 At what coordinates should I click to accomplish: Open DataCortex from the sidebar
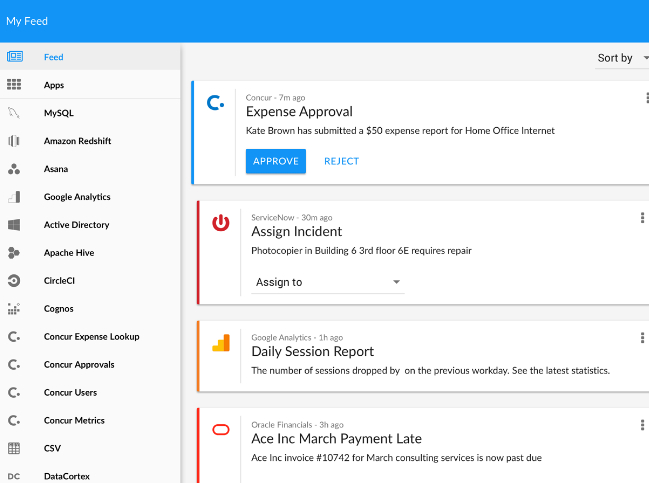pos(90,475)
